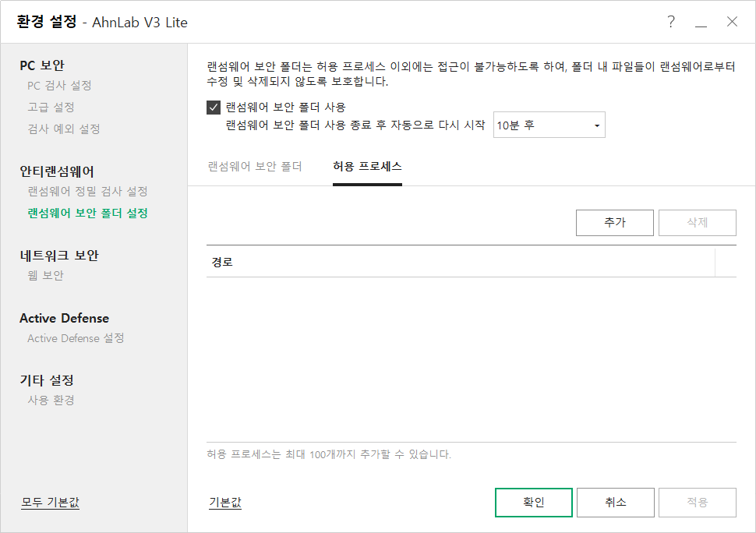Click the Active Defense section heading
Viewport: 756px width, 533px height.
tap(64, 318)
